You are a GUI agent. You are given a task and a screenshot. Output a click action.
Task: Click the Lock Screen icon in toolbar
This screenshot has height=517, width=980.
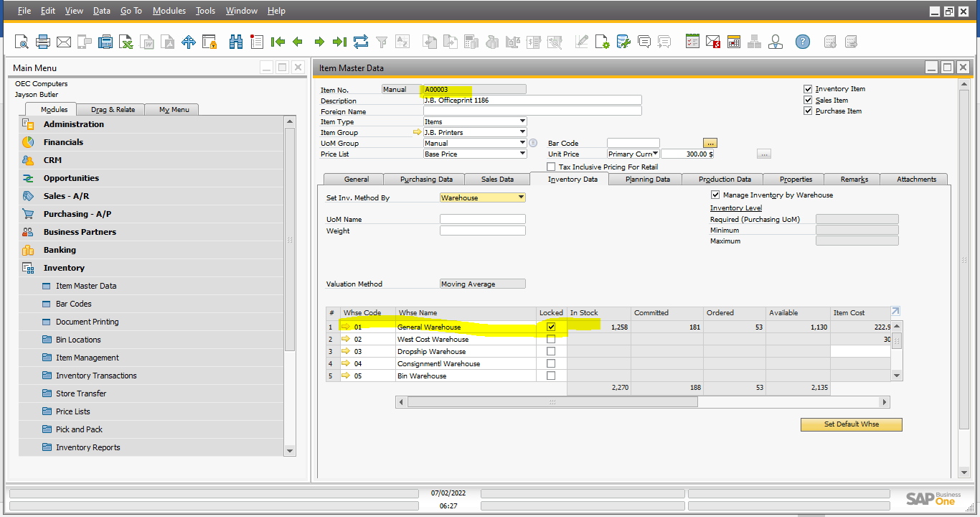209,42
